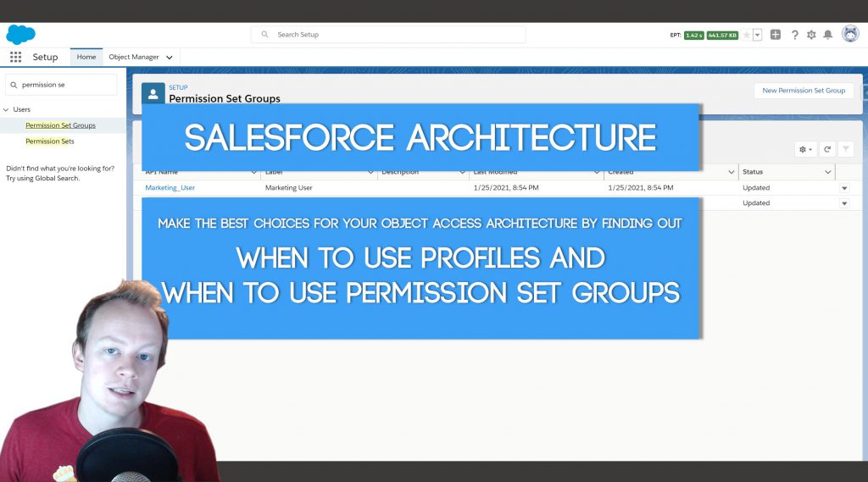Open the Marketing_User record link
Screen dimensions: 868x482
(170, 188)
